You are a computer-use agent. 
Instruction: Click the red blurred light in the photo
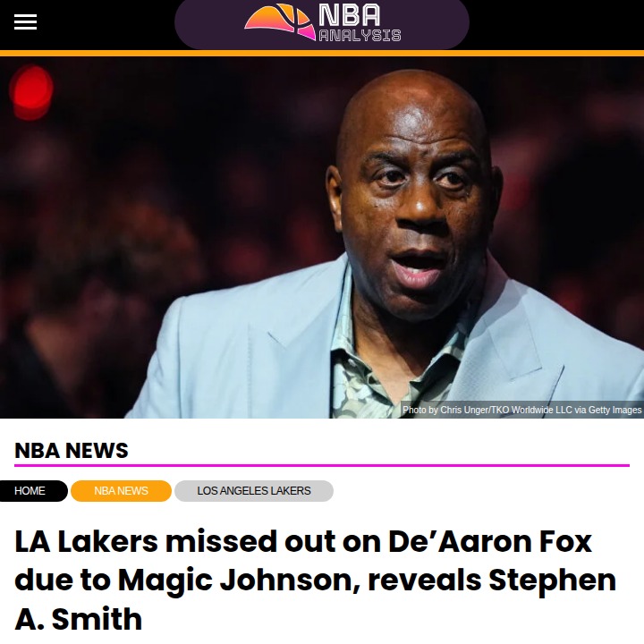pyautogui.click(x=31, y=91)
